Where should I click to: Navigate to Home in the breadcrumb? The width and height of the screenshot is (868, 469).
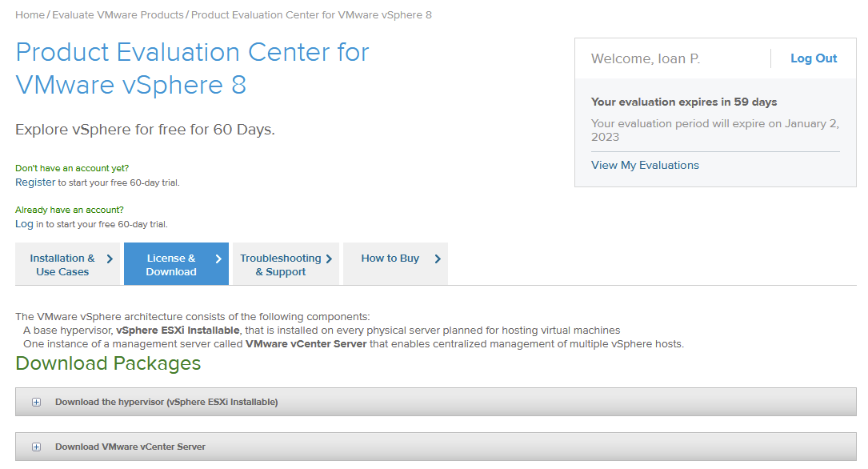30,15
